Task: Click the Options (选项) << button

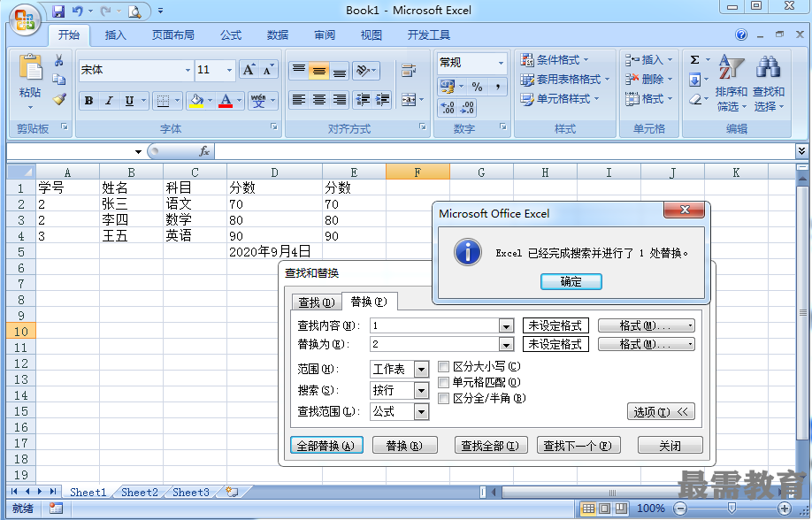Action: click(x=661, y=412)
